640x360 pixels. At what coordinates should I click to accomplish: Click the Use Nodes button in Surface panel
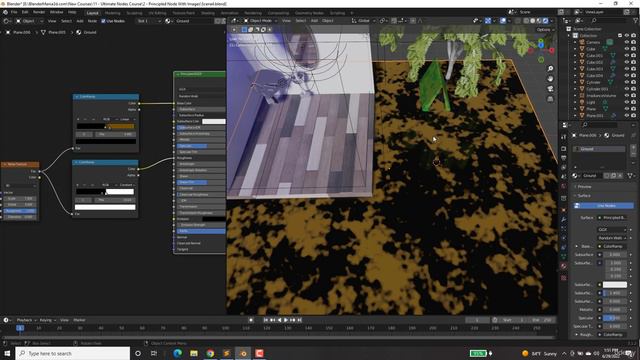603,206
